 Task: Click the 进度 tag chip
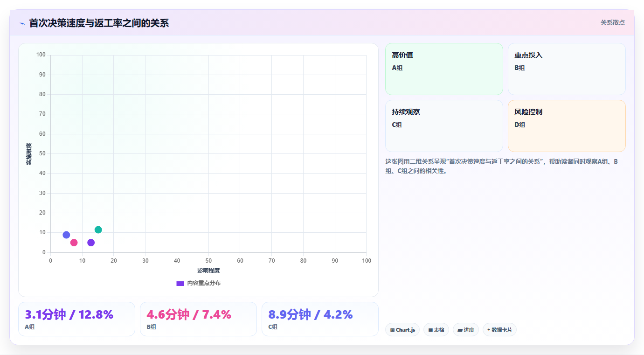(466, 330)
